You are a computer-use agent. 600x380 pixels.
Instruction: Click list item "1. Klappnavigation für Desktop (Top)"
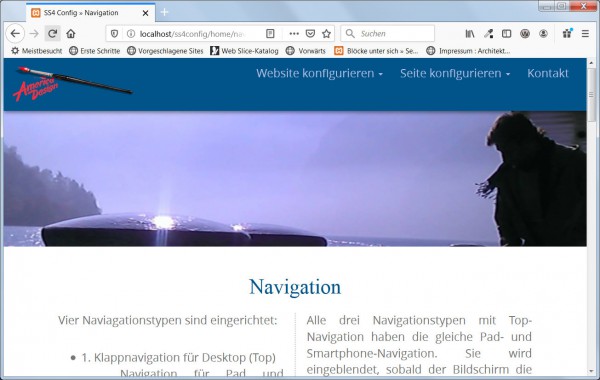178,357
